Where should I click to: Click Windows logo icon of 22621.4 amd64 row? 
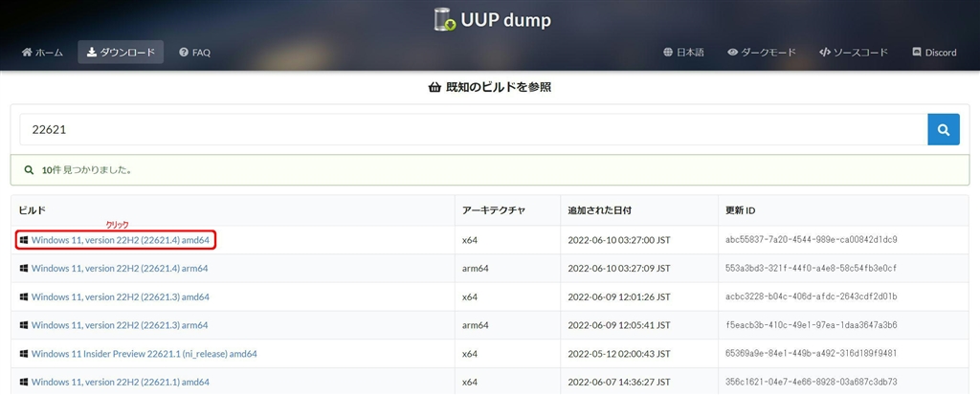point(24,240)
